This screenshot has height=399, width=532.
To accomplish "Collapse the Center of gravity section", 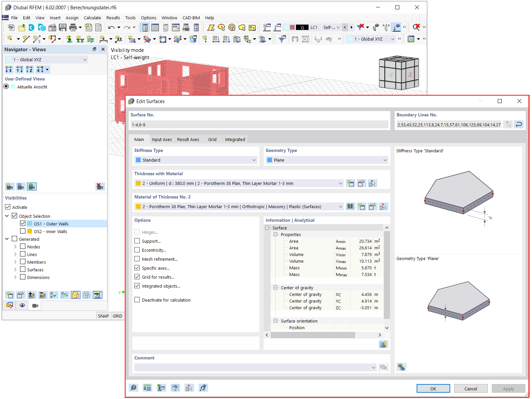I will [276, 287].
